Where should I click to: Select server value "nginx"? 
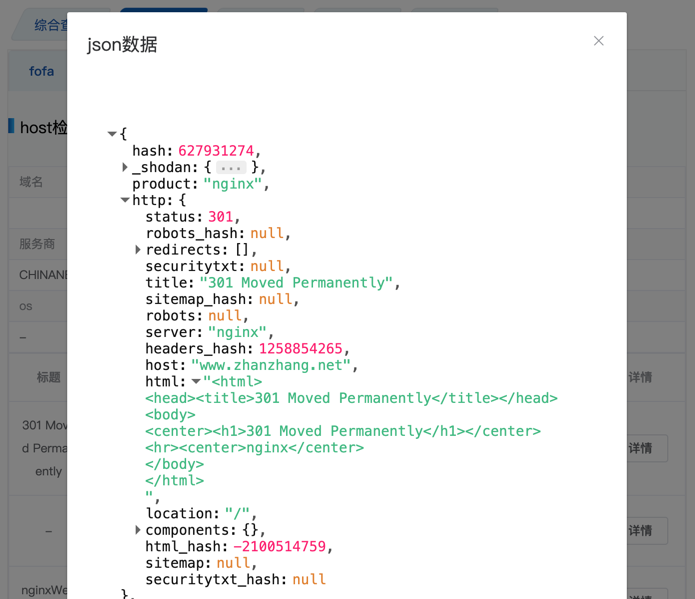[x=237, y=332]
